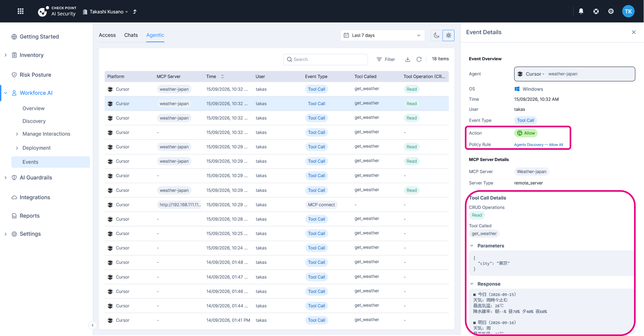Open the apps grid launcher icon
Viewport: 644px width, 336px height.
pyautogui.click(x=20, y=11)
